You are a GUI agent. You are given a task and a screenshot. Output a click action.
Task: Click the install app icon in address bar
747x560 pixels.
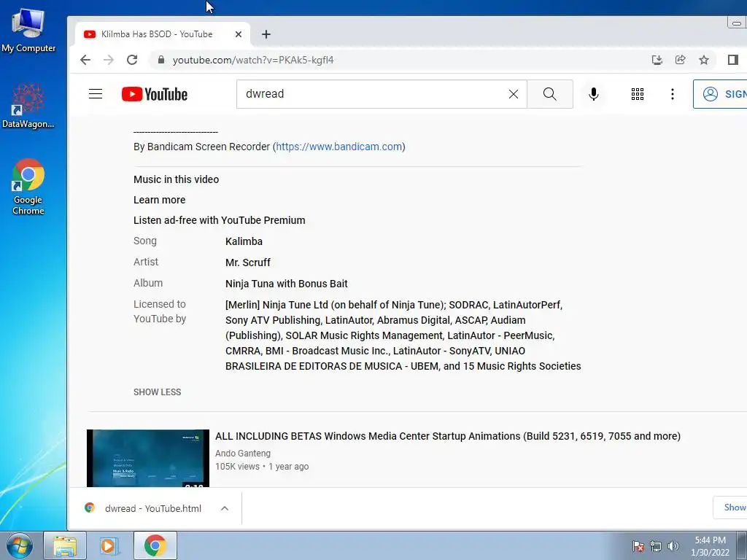(657, 60)
